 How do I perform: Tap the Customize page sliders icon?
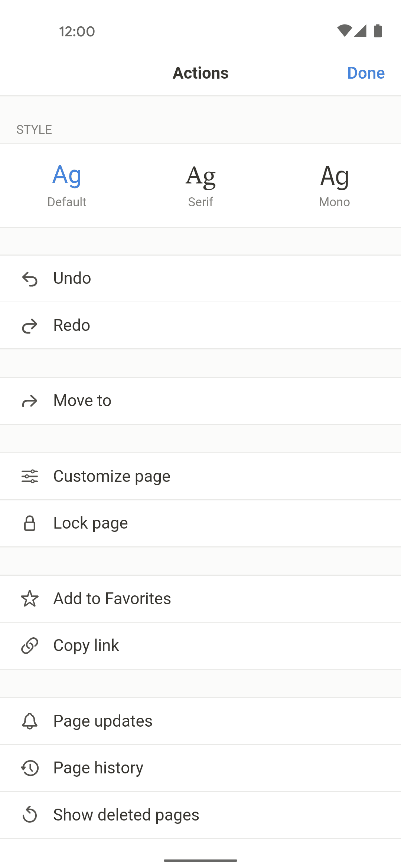[x=30, y=476]
